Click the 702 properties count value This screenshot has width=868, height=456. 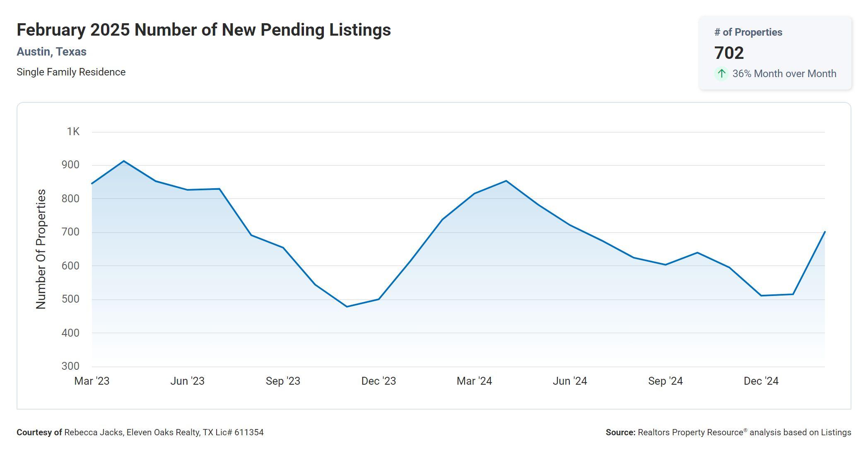coord(729,53)
